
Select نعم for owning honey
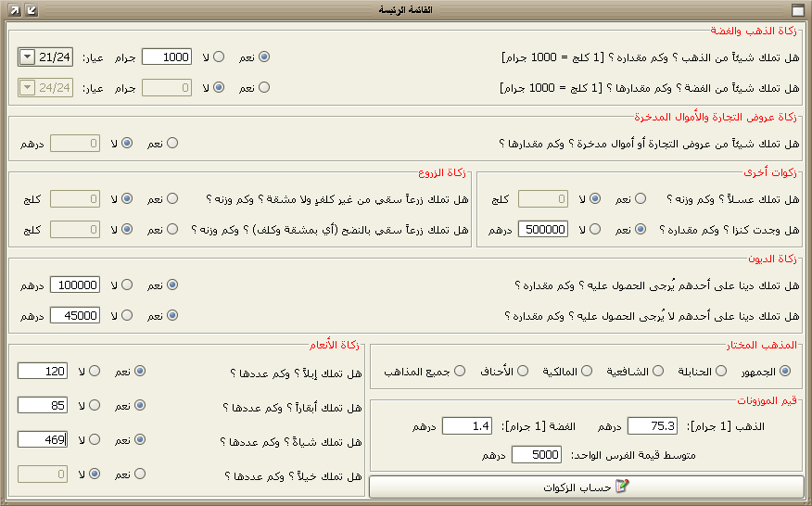641,198
